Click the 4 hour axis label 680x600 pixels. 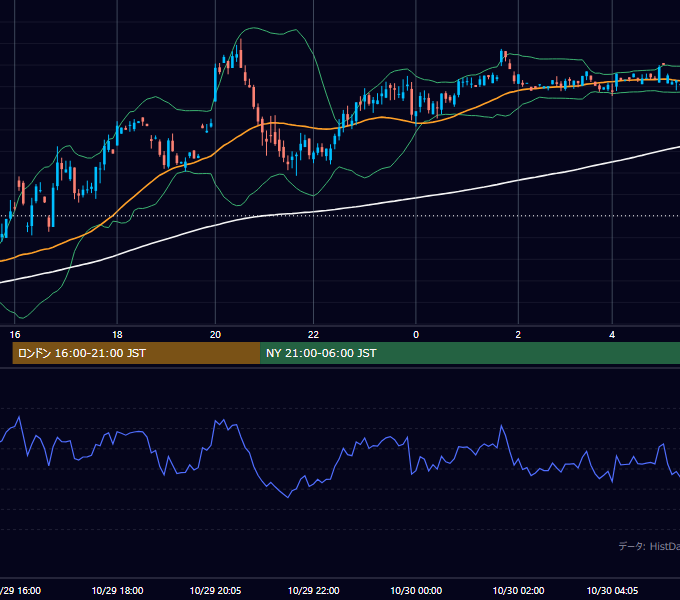pos(612,335)
